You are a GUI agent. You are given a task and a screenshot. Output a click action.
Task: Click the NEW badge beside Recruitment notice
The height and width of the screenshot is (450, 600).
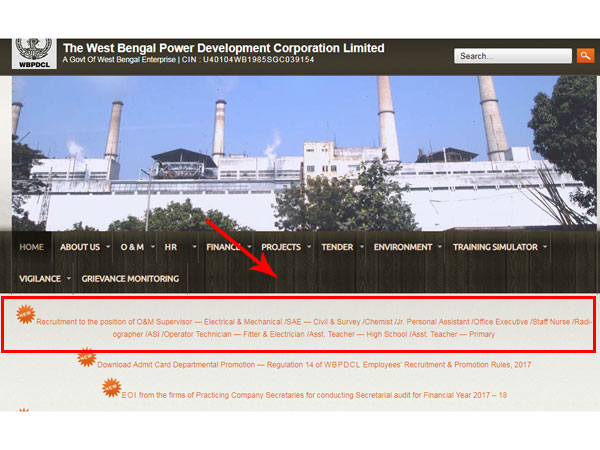[x=26, y=314]
